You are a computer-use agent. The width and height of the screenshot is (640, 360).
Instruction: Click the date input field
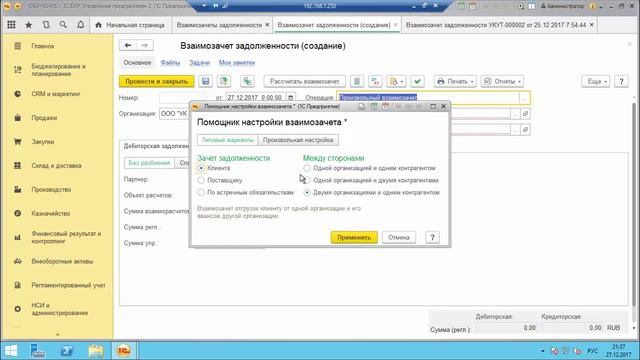click(x=256, y=98)
